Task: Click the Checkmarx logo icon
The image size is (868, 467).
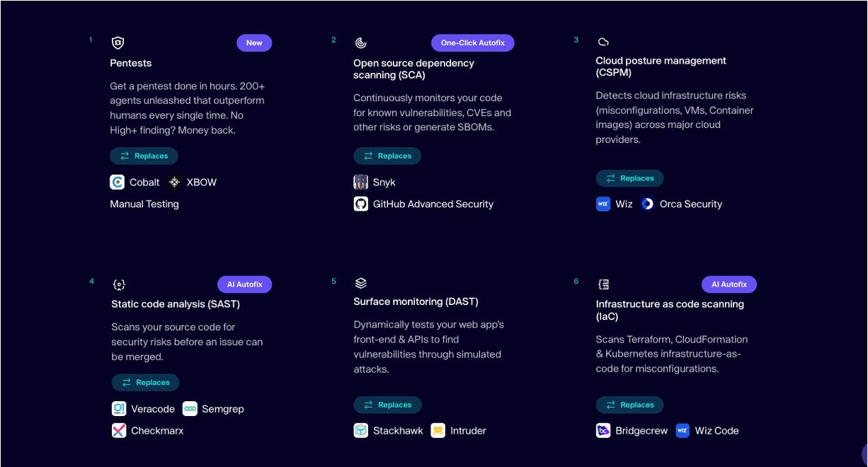Action: [119, 430]
